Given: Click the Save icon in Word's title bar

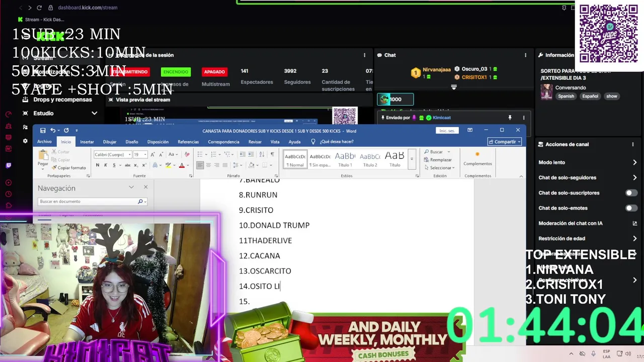Looking at the screenshot, I should (x=43, y=130).
